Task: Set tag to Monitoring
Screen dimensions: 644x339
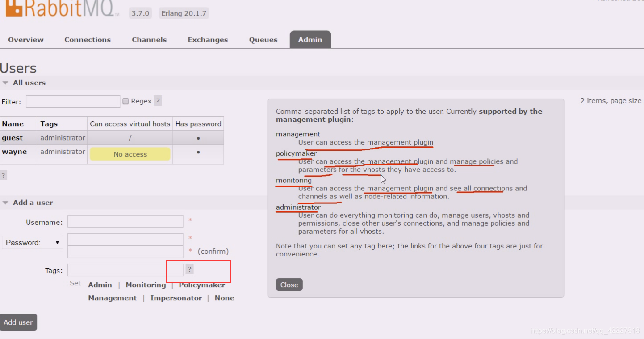Action: click(x=146, y=285)
